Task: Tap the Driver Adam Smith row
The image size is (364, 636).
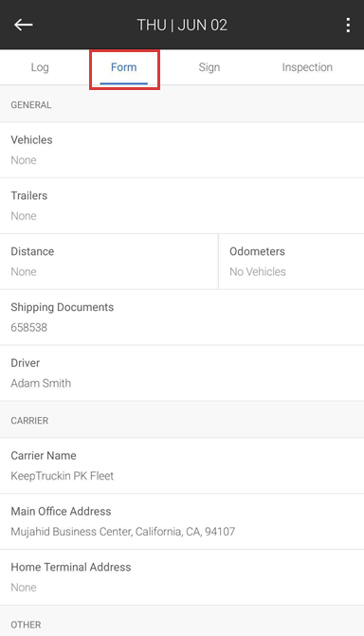Action: (x=182, y=373)
